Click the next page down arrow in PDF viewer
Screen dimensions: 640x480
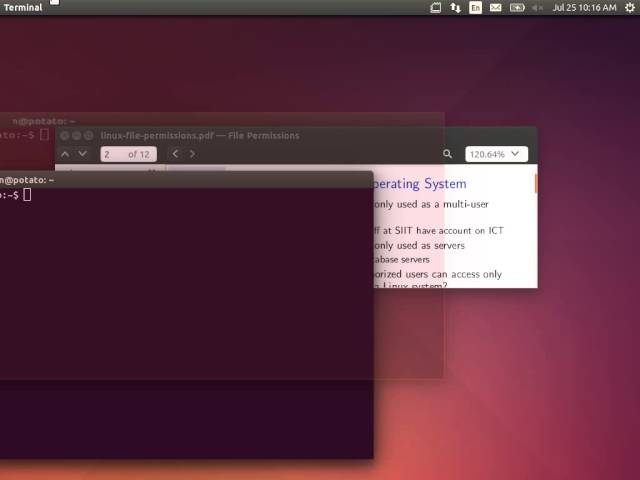click(x=82, y=154)
